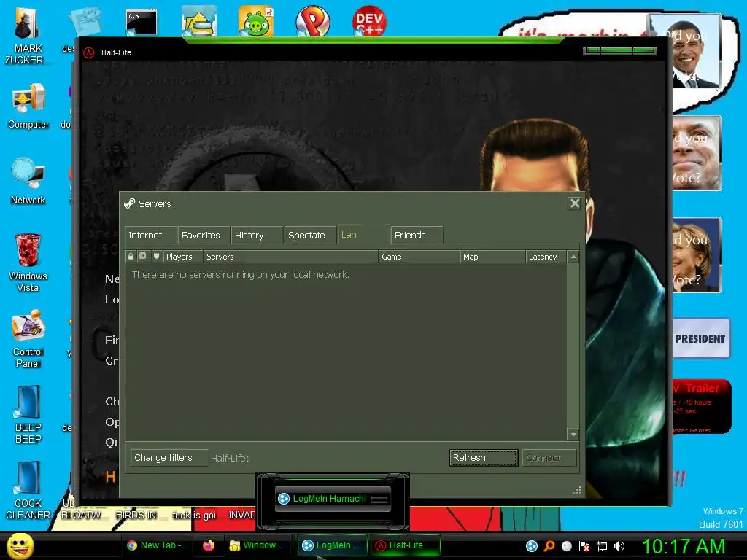Click the server list scroll up arrow

[x=573, y=257]
